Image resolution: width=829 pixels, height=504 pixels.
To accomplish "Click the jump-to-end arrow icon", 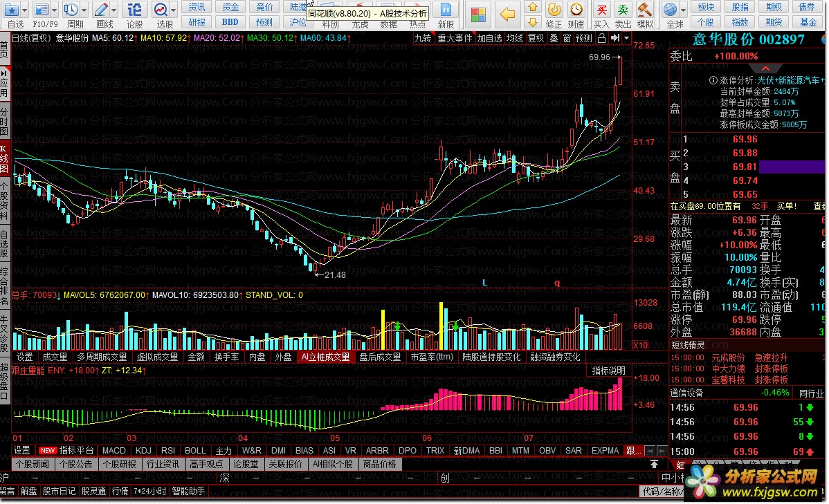I will [x=615, y=38].
